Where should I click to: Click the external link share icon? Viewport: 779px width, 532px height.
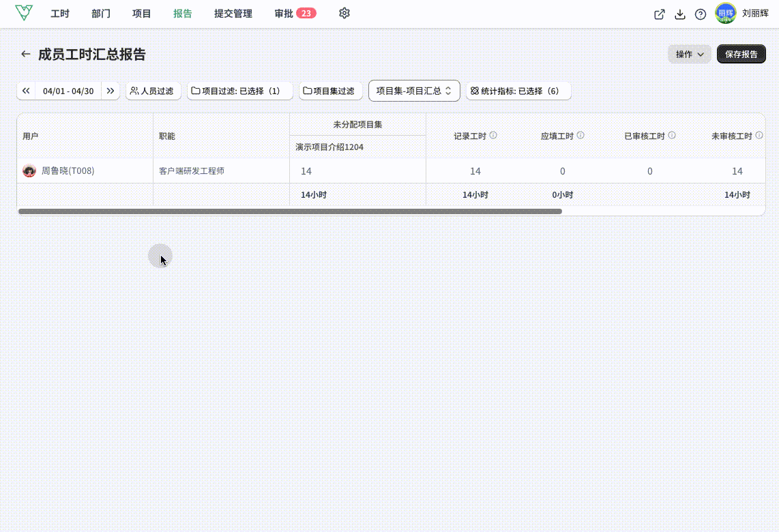659,14
